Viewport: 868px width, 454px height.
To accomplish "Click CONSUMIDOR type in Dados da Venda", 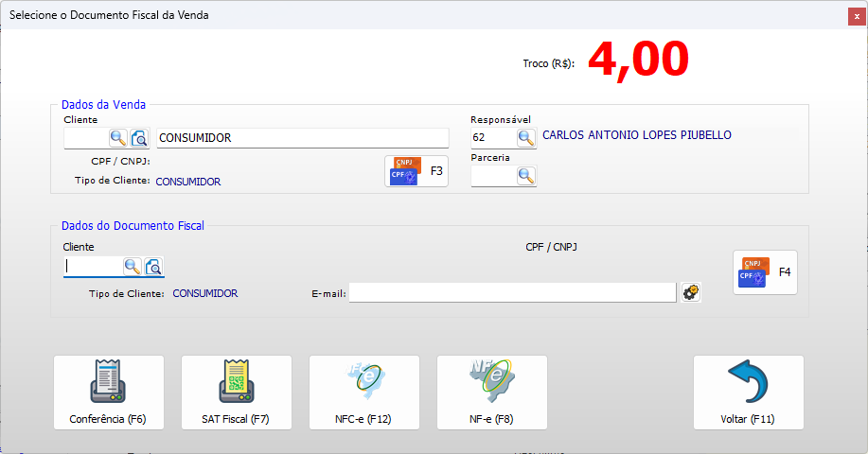I will coord(188,182).
